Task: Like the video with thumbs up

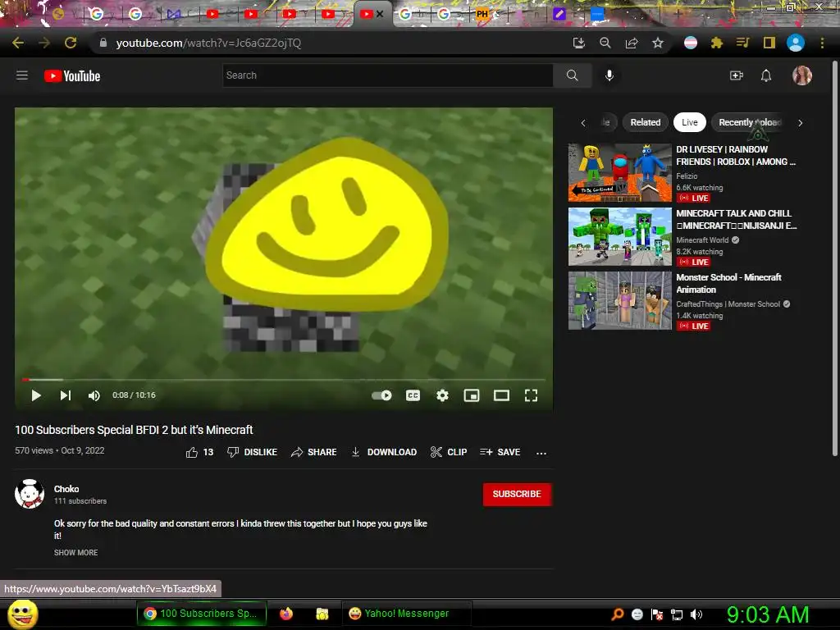Action: click(x=199, y=452)
